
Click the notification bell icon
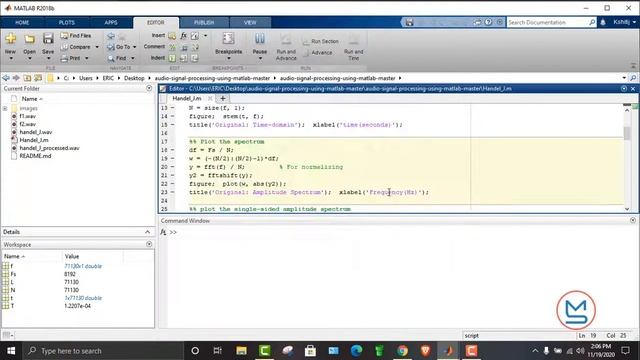coord(603,22)
